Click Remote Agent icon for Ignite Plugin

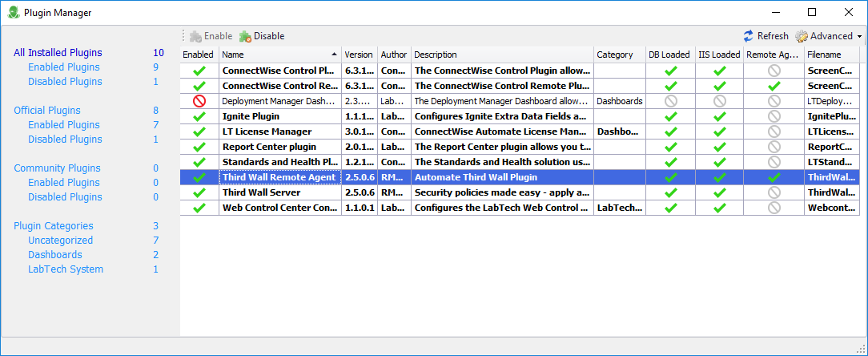(x=774, y=116)
